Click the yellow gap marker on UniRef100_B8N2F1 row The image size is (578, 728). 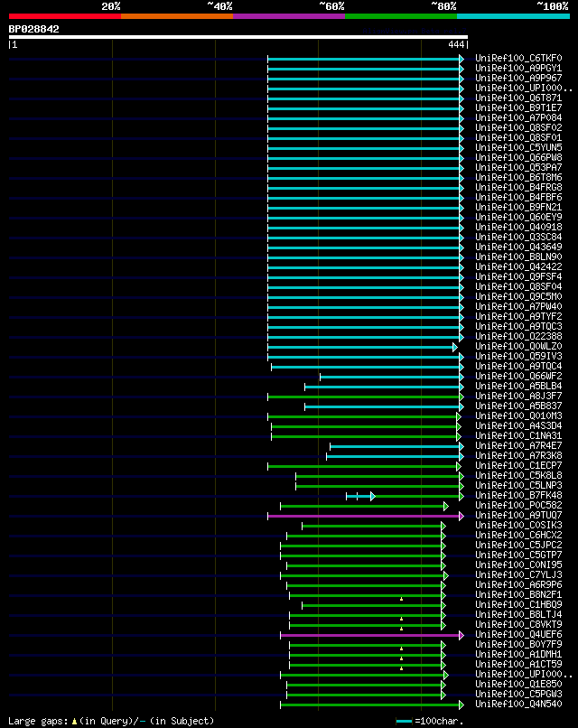click(401, 599)
